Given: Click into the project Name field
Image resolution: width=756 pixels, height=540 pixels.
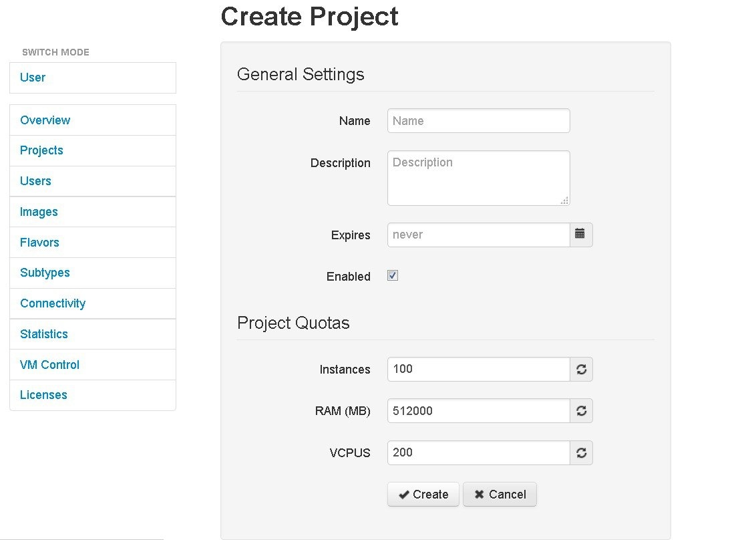Looking at the screenshot, I should (x=478, y=121).
